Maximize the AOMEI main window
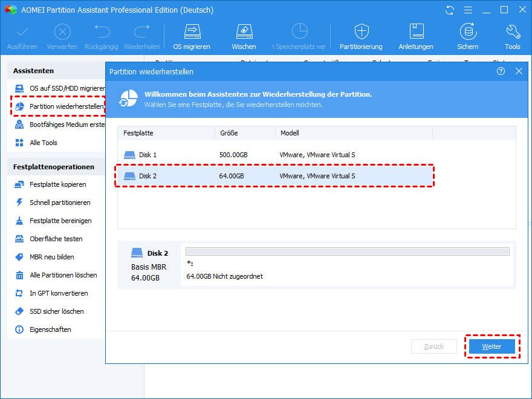The image size is (532, 399). (504, 10)
